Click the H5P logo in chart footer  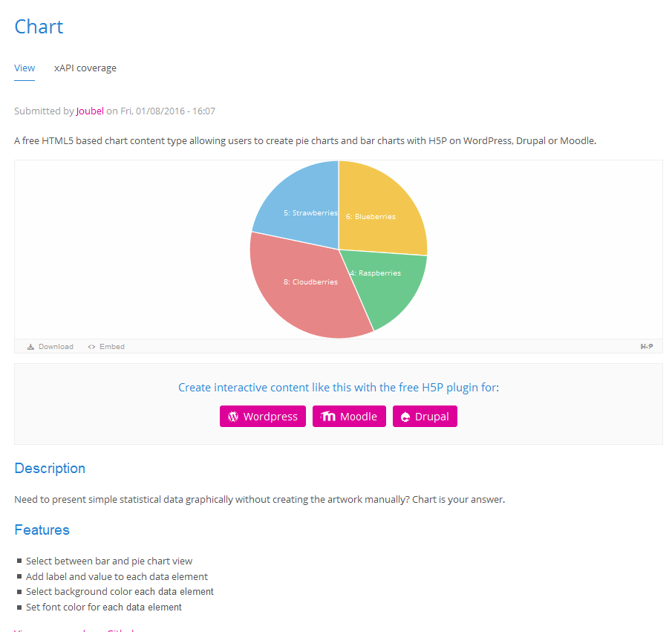pyautogui.click(x=647, y=347)
